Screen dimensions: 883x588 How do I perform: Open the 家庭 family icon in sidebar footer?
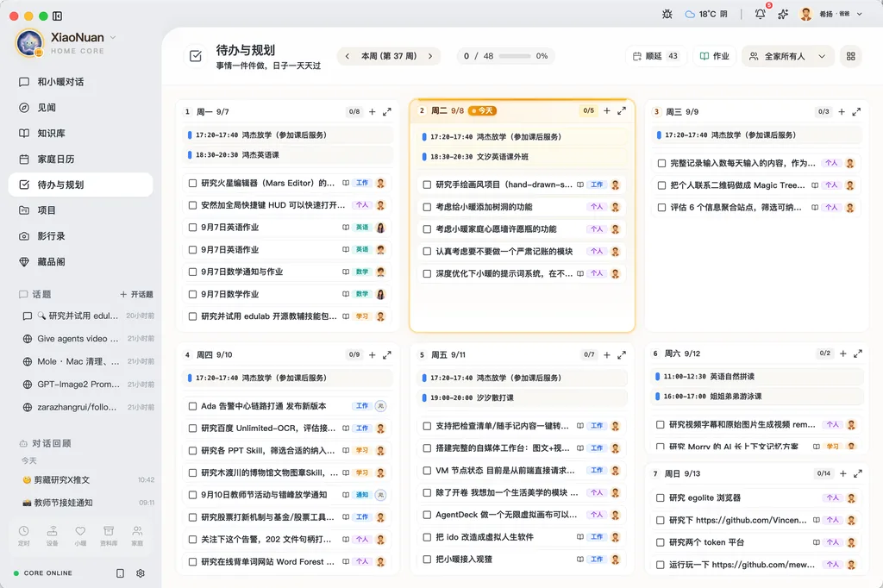pyautogui.click(x=137, y=535)
